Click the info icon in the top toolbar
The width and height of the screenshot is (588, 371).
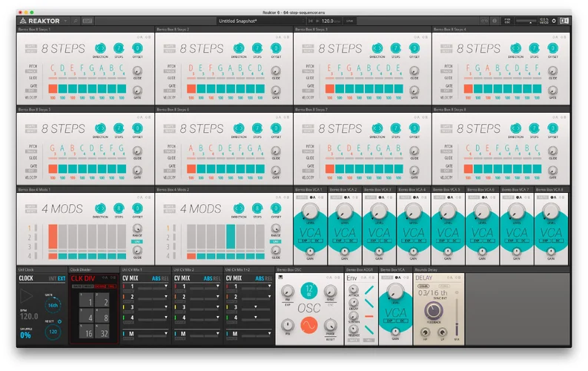(x=495, y=21)
